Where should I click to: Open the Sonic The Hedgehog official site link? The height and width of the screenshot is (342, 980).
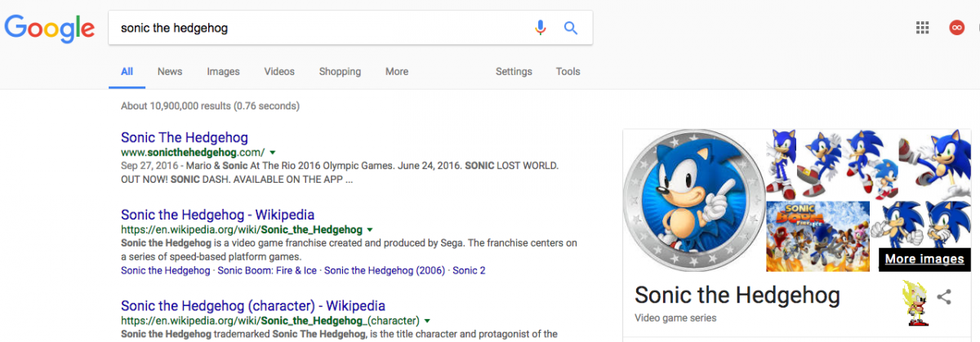click(185, 138)
